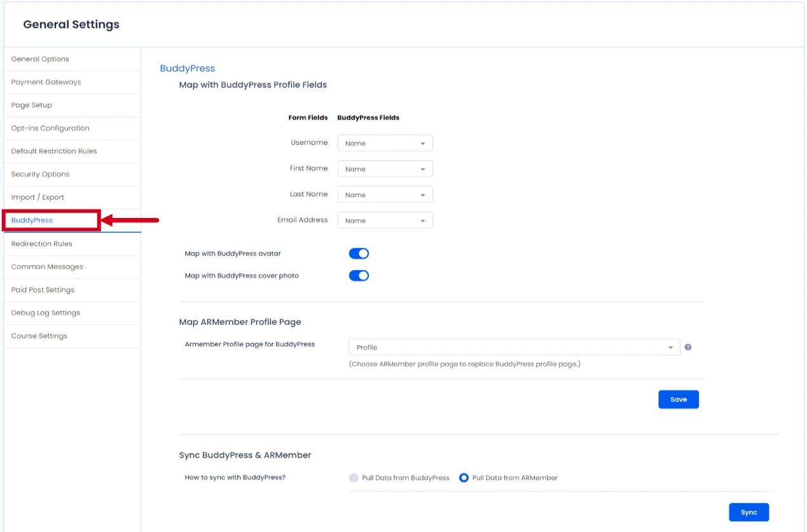Click the 'BuddyPress Fields' column header
Screen dimensions: 807x532
pyautogui.click(x=368, y=118)
